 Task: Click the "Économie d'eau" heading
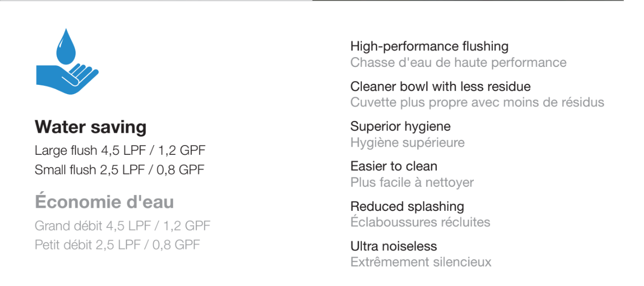pyautogui.click(x=104, y=202)
